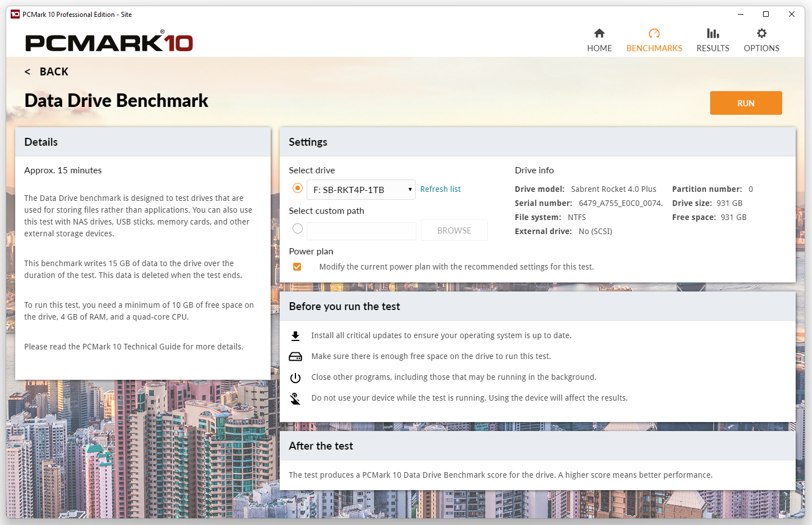The height and width of the screenshot is (525, 812).
Task: Open the RESULTS tab
Action: tap(713, 48)
